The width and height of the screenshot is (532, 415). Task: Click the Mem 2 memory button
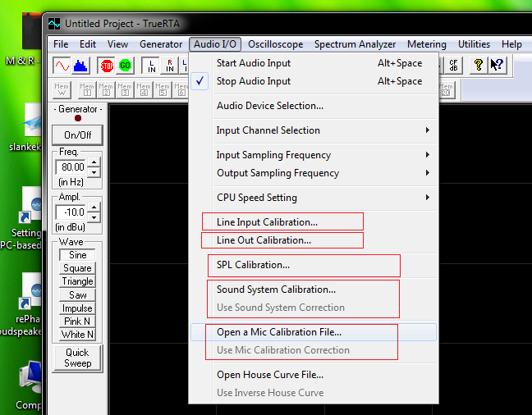coord(106,90)
